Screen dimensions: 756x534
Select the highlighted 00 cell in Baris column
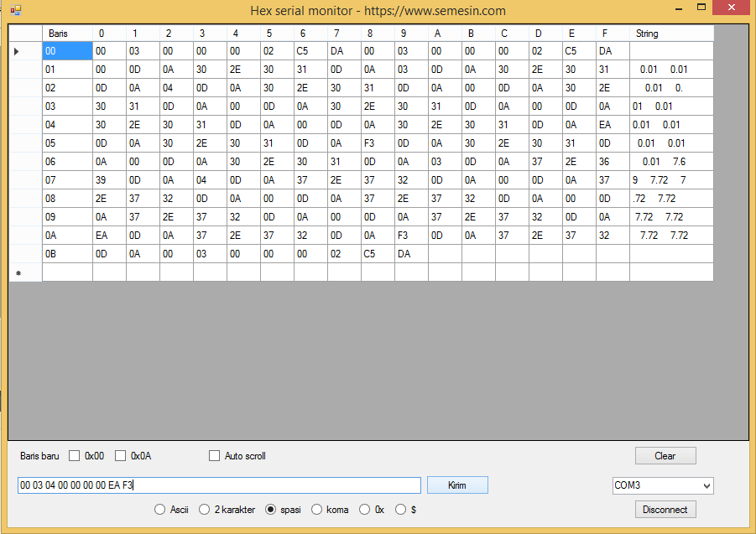(67, 51)
